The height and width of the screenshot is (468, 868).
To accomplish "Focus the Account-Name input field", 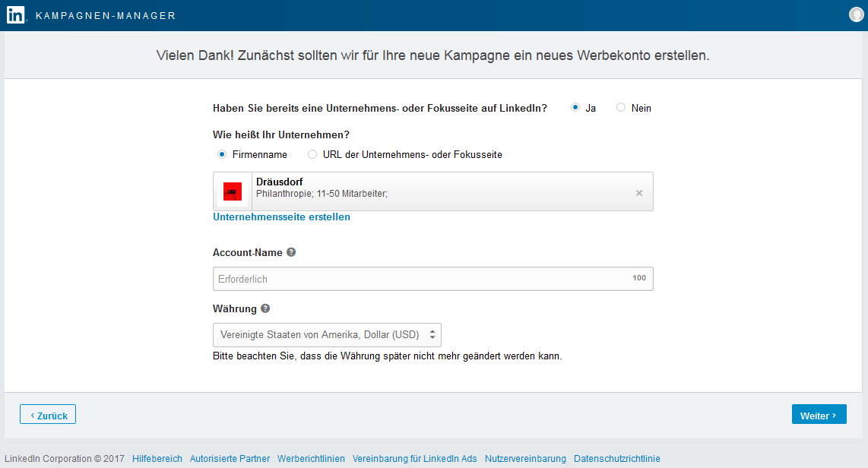I will point(433,279).
